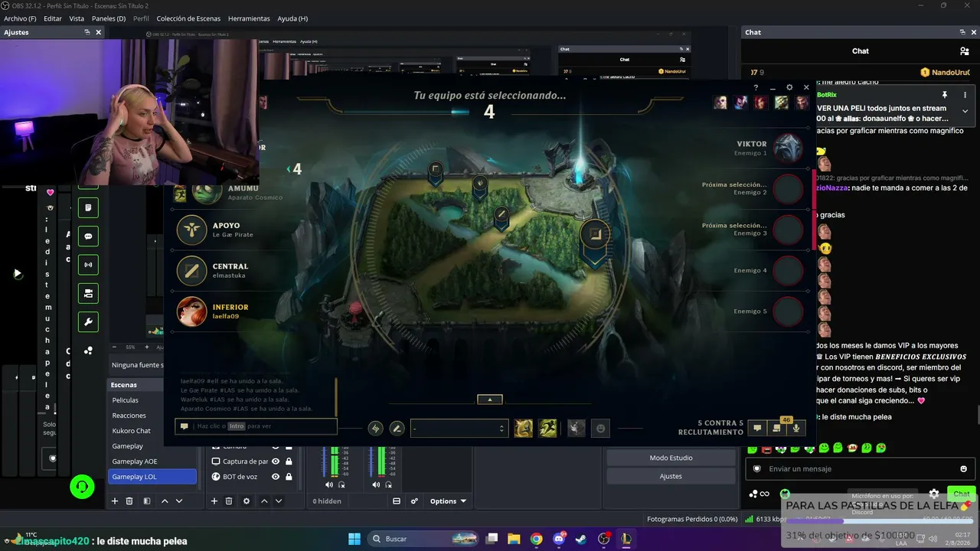The image size is (980, 551).
Task: Open the emote picker in the chat input
Action: (963, 469)
